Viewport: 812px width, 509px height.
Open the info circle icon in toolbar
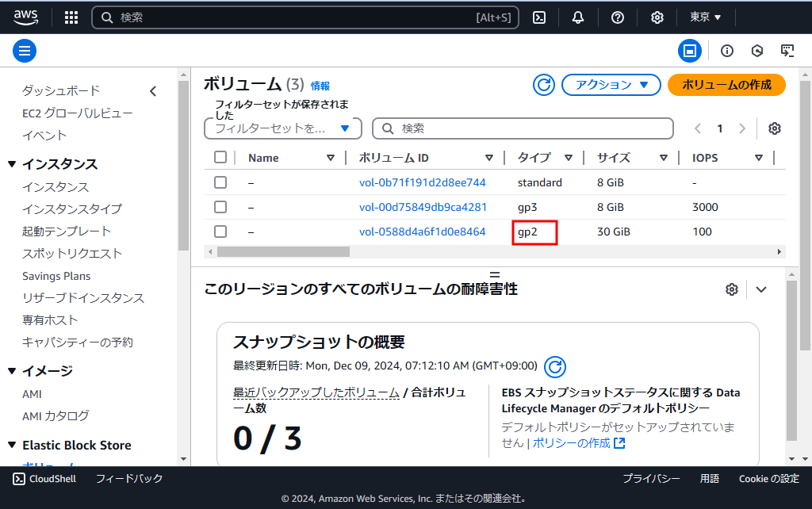click(x=727, y=51)
